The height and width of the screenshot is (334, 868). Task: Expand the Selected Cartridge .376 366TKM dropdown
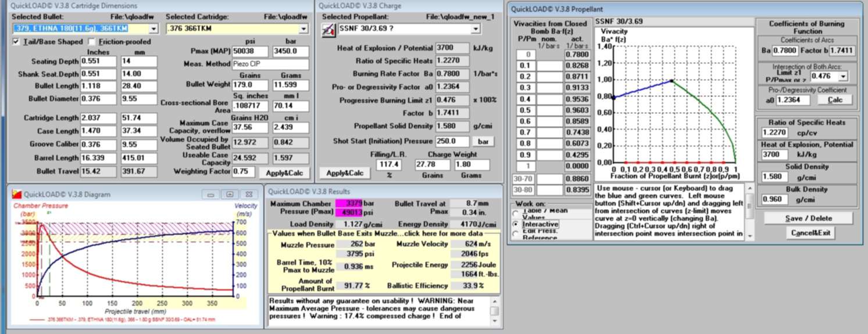[303, 28]
